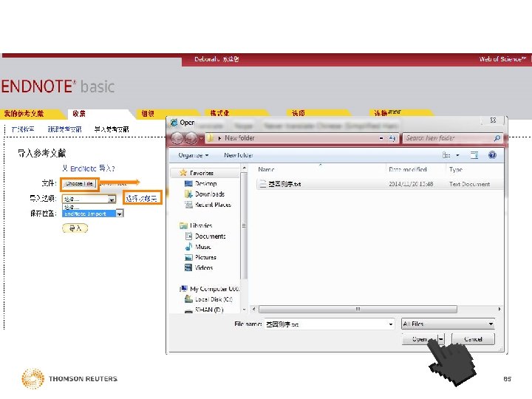The image size is (532, 399).
Task: Click the 导入 import button
Action: 75,228
